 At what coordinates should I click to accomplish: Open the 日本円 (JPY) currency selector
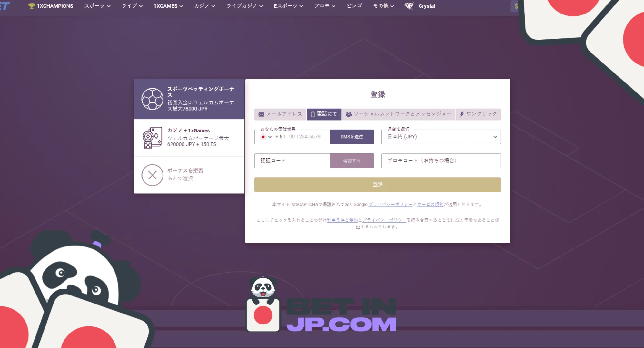(x=441, y=137)
